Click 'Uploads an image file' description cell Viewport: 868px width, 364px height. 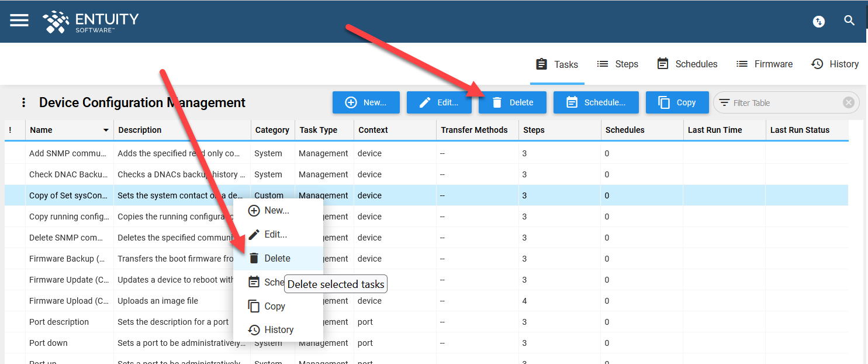pyautogui.click(x=158, y=301)
